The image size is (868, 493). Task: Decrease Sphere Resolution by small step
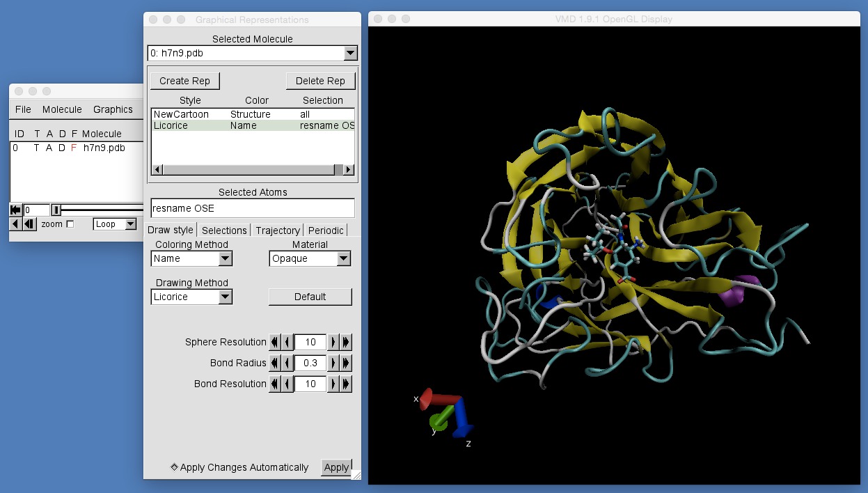(287, 342)
